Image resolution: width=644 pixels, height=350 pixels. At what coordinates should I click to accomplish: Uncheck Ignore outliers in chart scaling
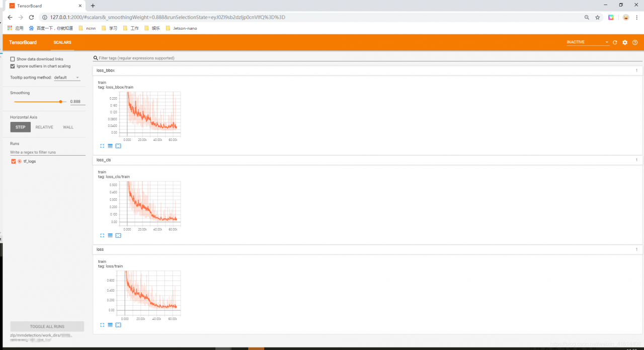13,66
